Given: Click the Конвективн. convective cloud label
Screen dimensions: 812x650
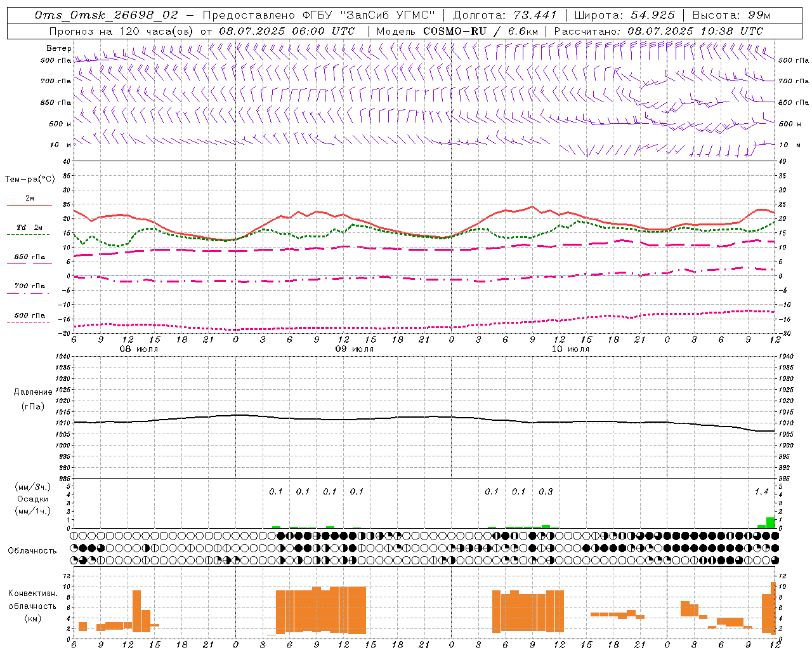Looking at the screenshot, I should coord(32,594).
